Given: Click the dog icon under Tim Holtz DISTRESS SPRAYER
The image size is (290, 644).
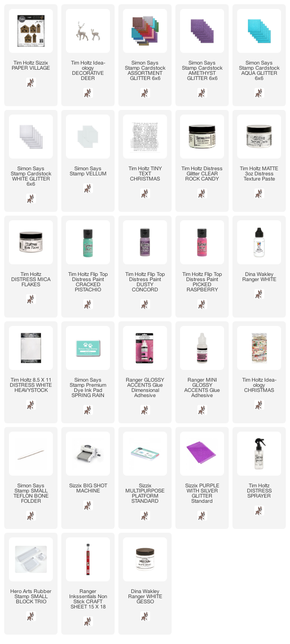Looking at the screenshot, I should point(259,511).
